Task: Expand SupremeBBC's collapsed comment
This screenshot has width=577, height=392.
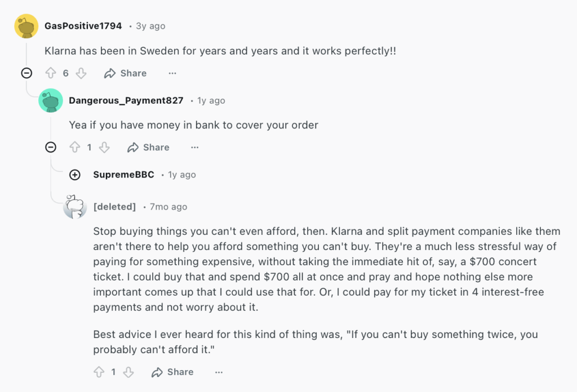Action: tap(75, 175)
